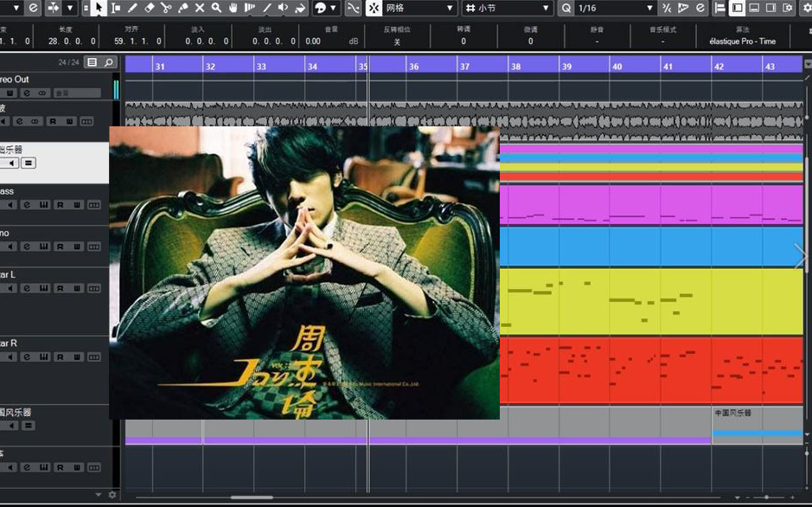Screen dimensions: 812x507
Task: Select the Draw pencil tool
Action: tap(132, 8)
